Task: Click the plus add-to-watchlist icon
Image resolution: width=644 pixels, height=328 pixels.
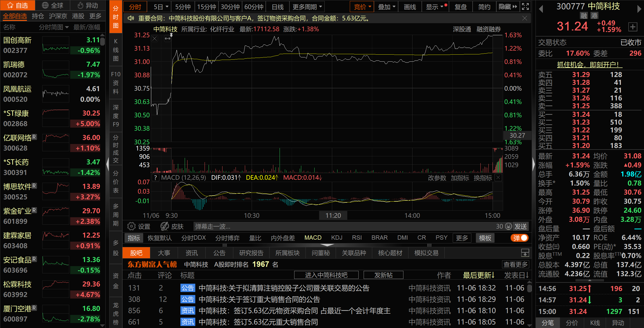Action: point(633,27)
